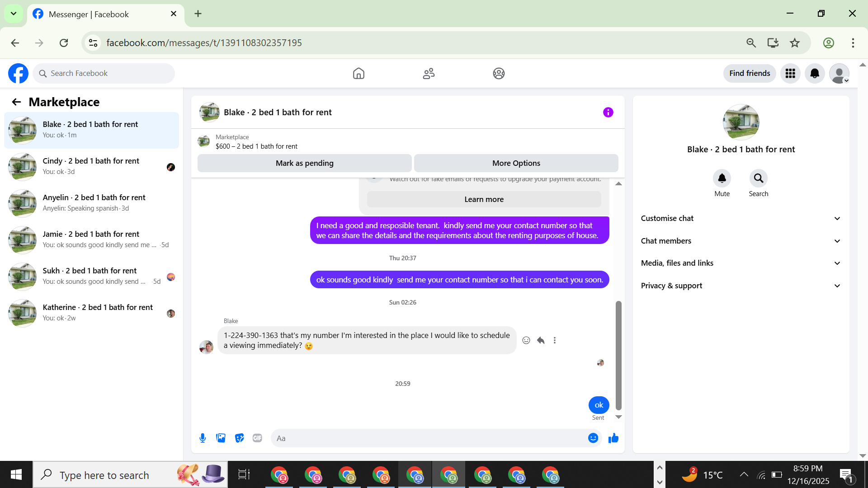868x488 pixels.
Task: Click the Aa message input box
Action: pos(429,438)
